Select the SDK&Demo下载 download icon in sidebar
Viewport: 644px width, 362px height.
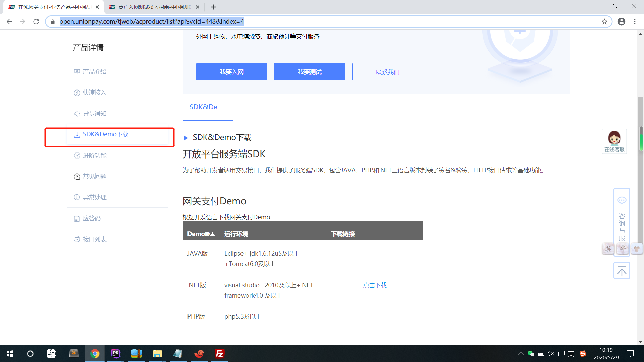[76, 134]
